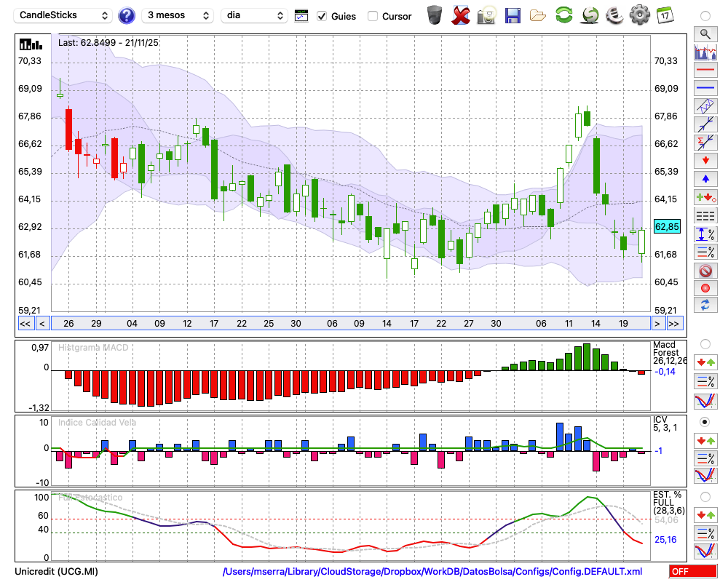The height and width of the screenshot is (582, 728).
Task: Select the radio button beside Macd Forest panel
Action: 705,343
